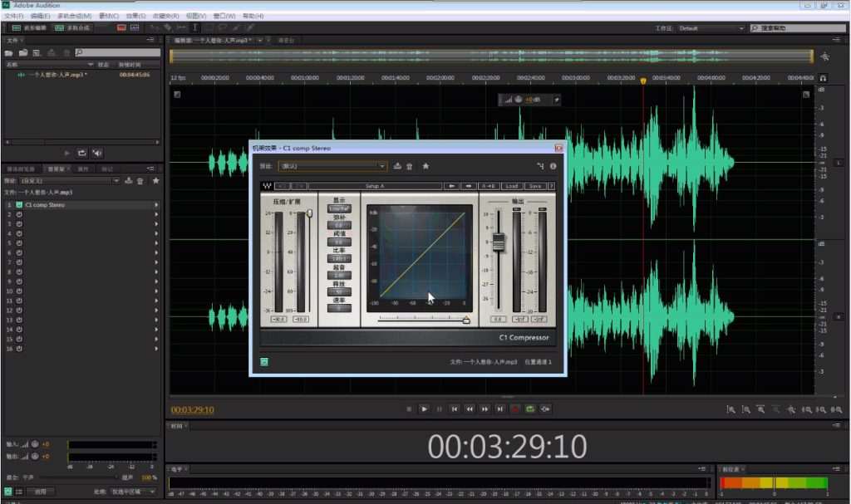Viewport: 851px width, 504px height.
Task: Click star favorite icon in C1 comp dialog
Action: 426,166
